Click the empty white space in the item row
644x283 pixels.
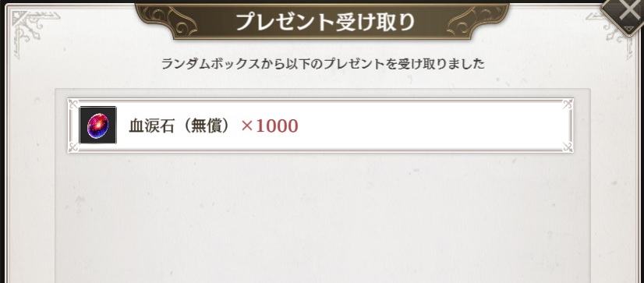431,126
